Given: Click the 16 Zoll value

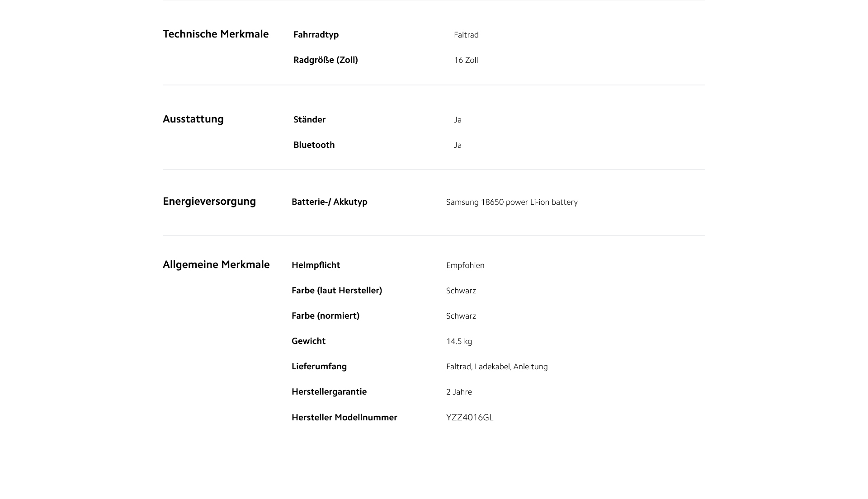Looking at the screenshot, I should tap(466, 60).
